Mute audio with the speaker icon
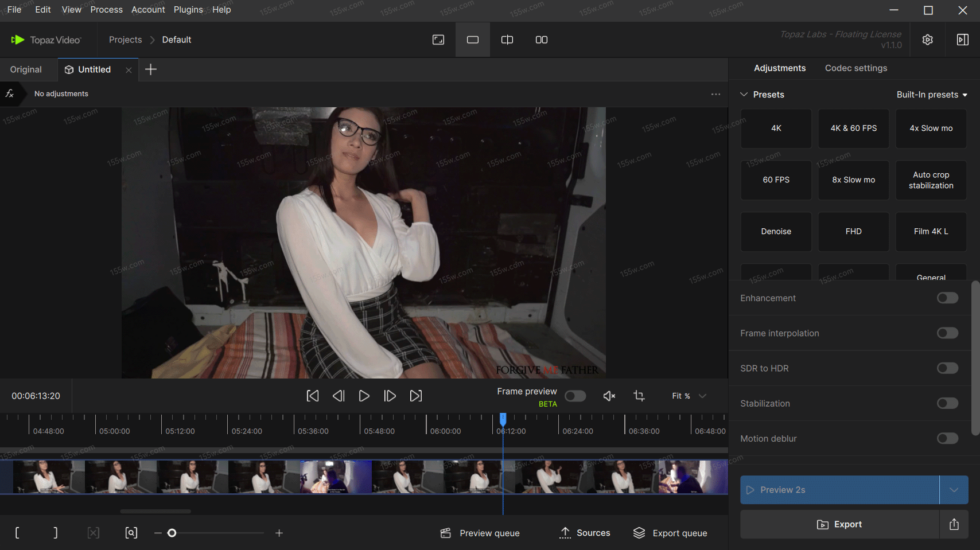Image resolution: width=980 pixels, height=550 pixels. (609, 396)
